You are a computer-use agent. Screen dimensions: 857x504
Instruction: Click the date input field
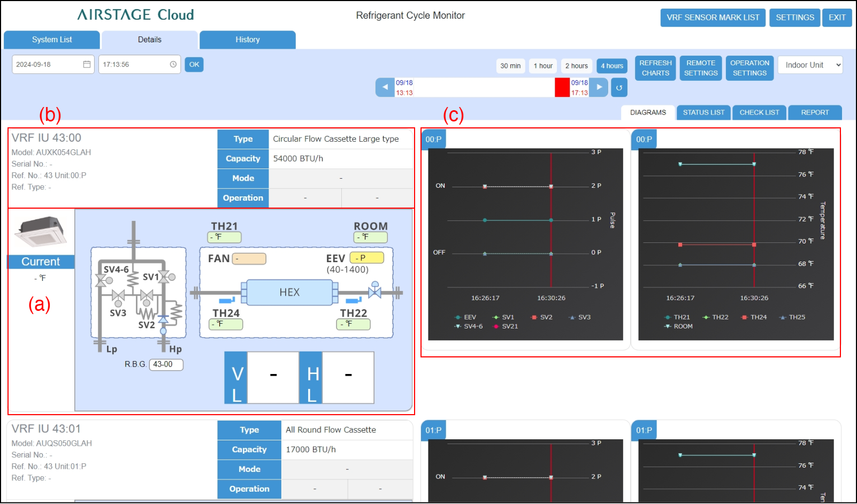[47, 65]
